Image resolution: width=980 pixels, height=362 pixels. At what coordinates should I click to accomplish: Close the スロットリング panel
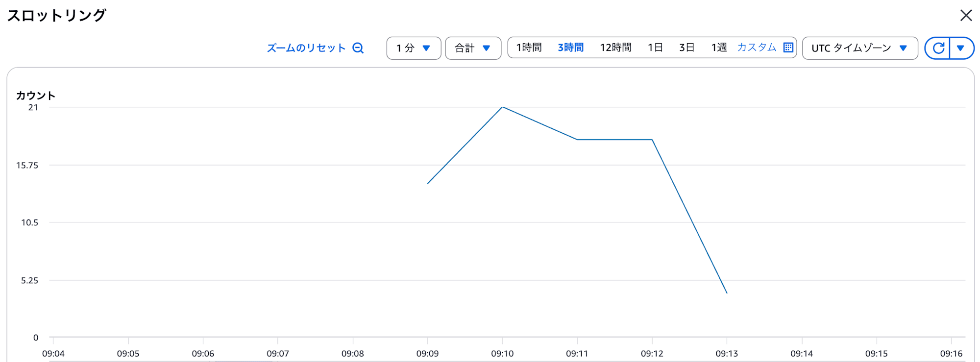(x=966, y=16)
